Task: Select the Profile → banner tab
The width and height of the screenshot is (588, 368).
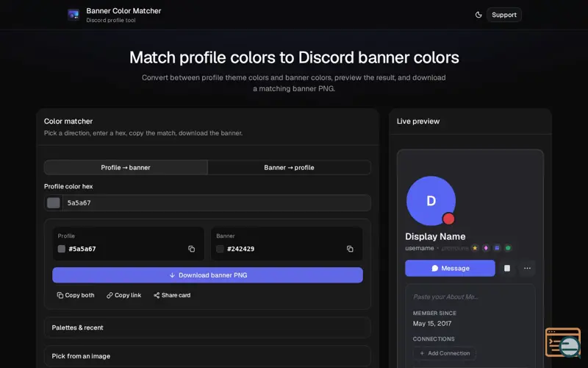Action: click(126, 168)
